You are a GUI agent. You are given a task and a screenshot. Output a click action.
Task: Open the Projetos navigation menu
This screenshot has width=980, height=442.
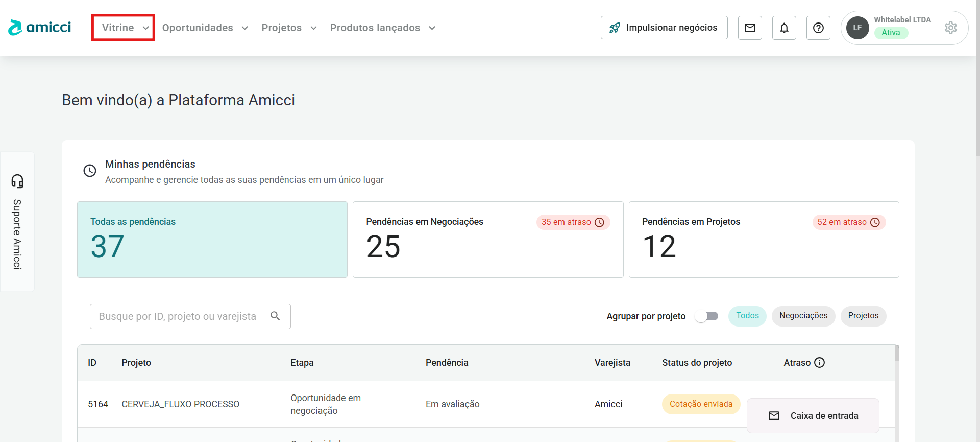289,28
